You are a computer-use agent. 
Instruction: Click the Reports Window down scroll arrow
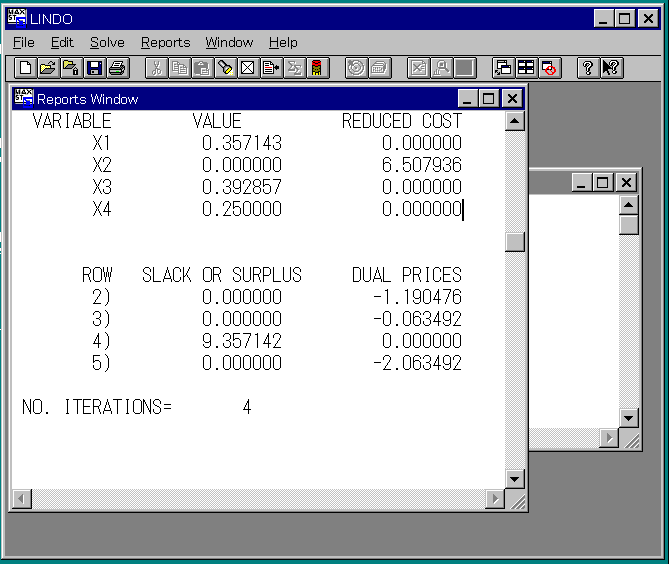(x=515, y=479)
